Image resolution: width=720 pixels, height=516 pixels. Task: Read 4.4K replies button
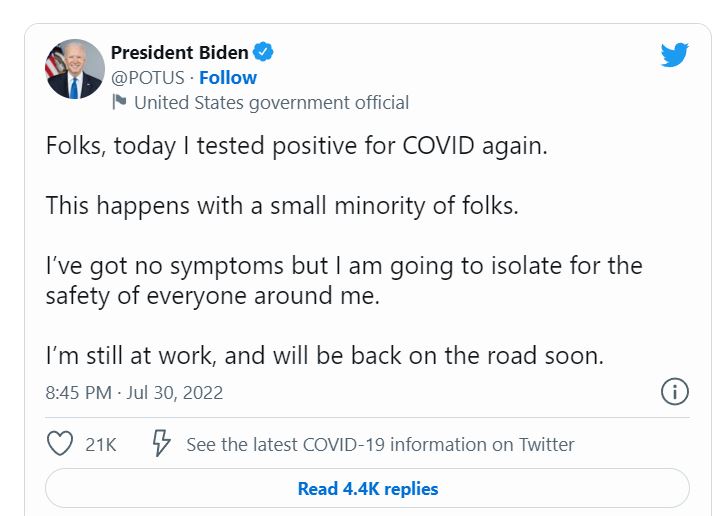pyautogui.click(x=367, y=489)
